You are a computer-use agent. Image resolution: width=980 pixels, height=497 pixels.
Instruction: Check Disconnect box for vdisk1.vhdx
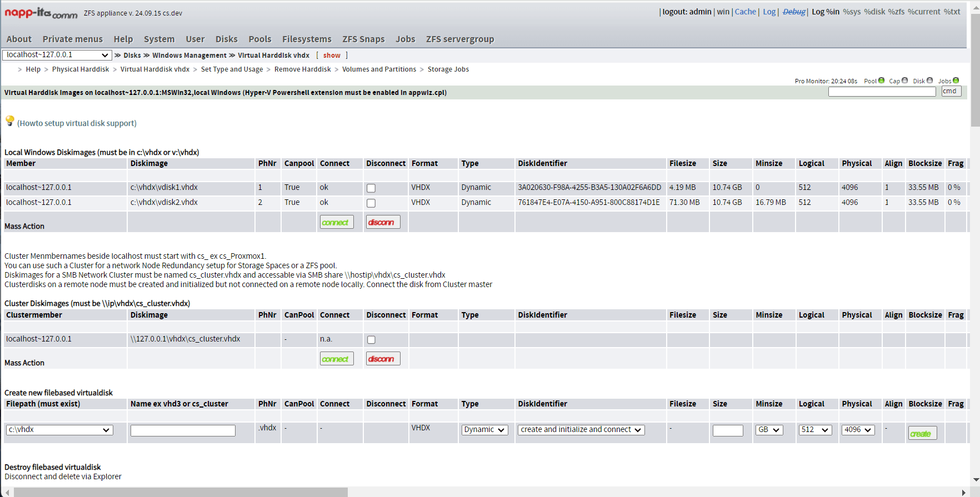point(371,188)
